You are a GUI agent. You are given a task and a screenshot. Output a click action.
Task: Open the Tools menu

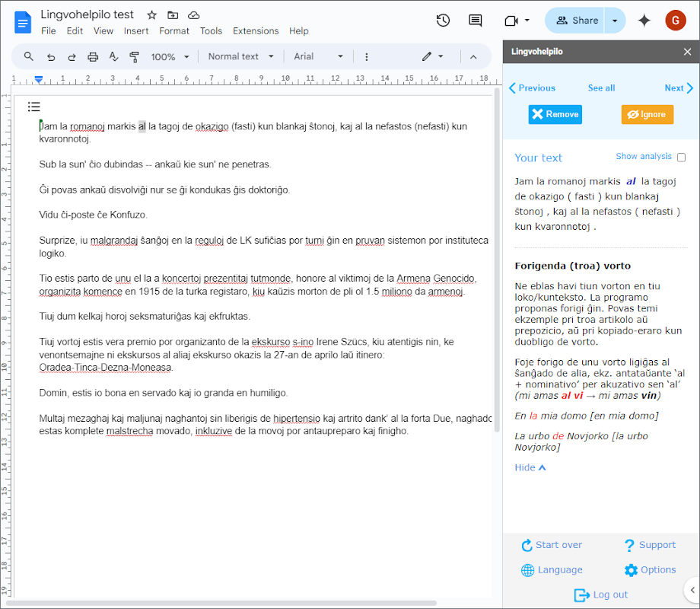(211, 30)
